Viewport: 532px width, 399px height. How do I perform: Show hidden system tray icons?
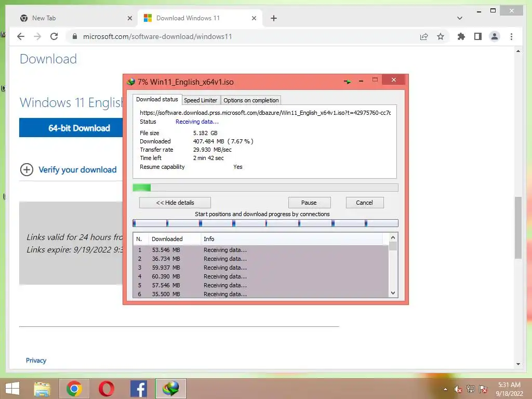pyautogui.click(x=445, y=389)
